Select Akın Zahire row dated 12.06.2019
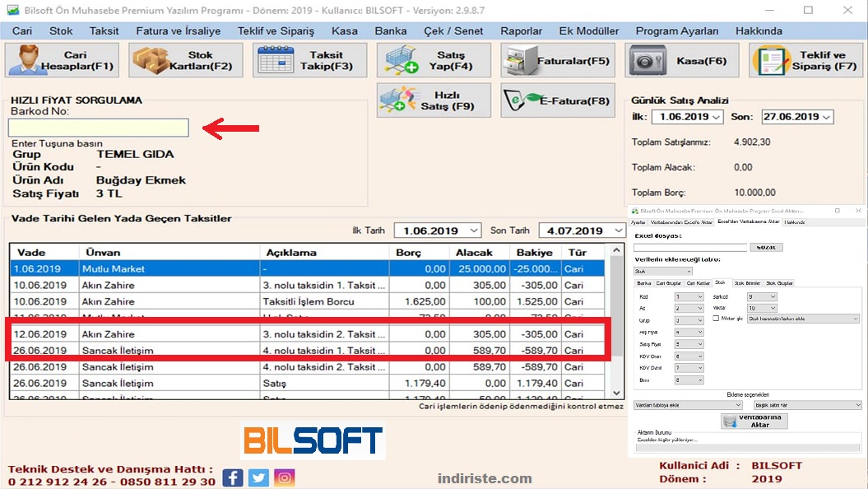The height and width of the screenshot is (489, 868). click(x=307, y=334)
